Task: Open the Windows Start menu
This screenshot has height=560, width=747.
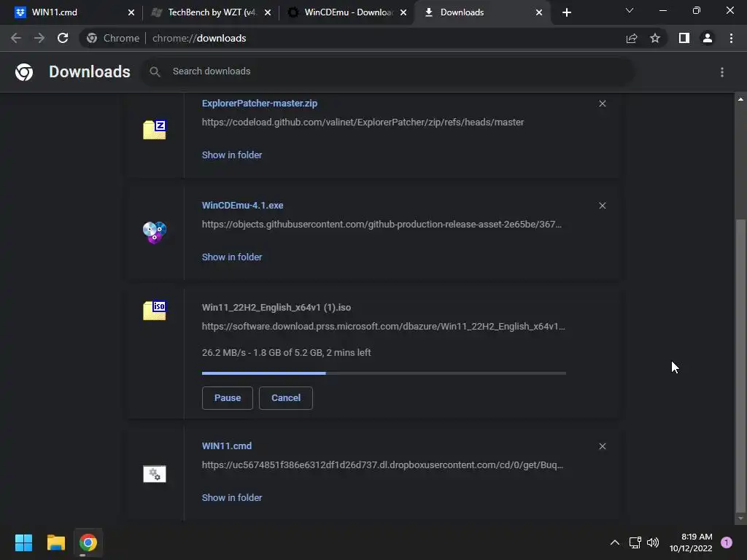Action: (x=23, y=542)
